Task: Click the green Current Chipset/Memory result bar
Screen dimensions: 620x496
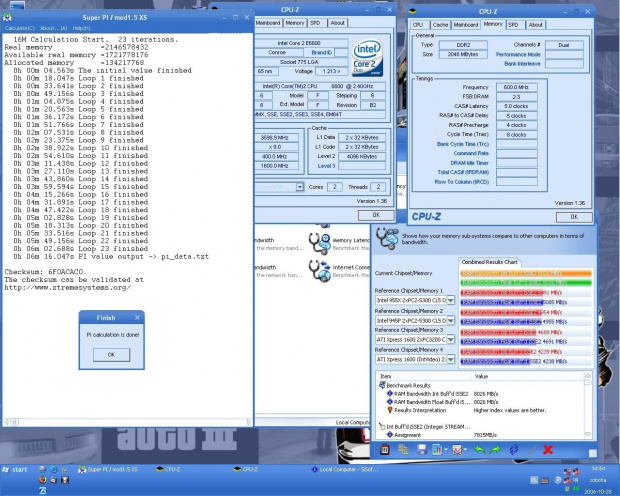Action: [x=526, y=283]
